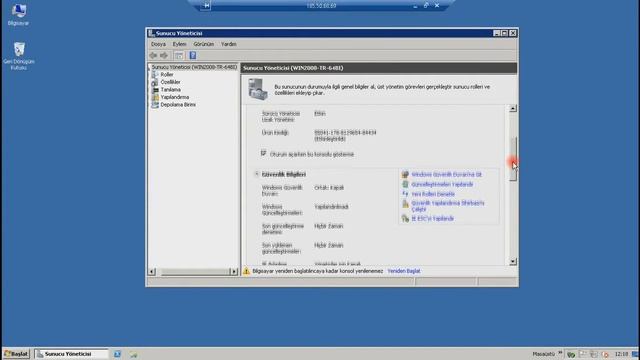The image size is (640, 360).
Task: Click the second quick launch icon beside the blue one
Action: (133, 355)
